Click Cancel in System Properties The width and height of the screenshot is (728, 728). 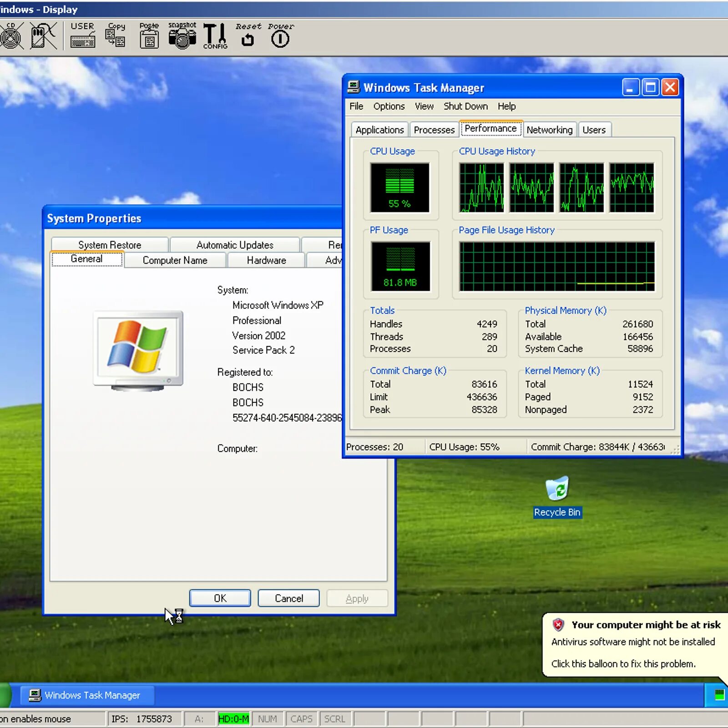coord(288,598)
